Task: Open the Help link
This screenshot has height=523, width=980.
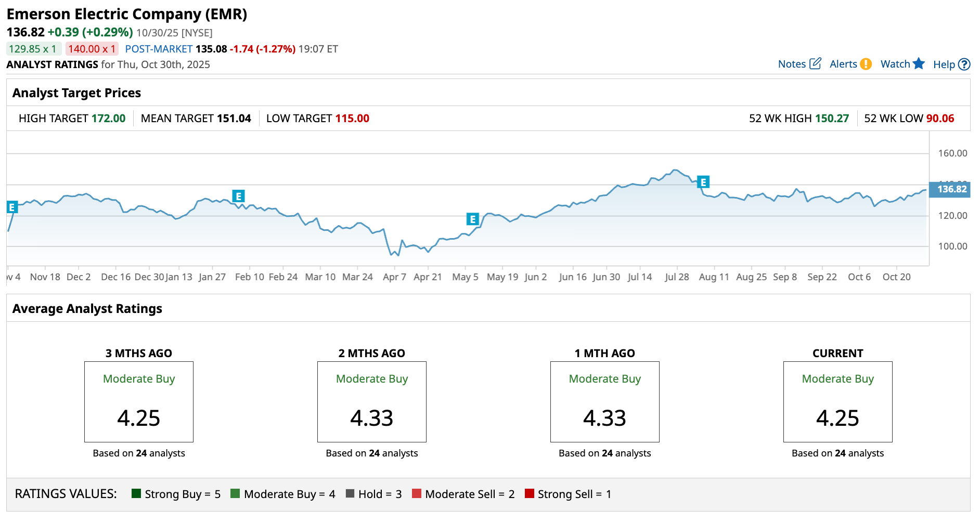Action: pyautogui.click(x=944, y=64)
